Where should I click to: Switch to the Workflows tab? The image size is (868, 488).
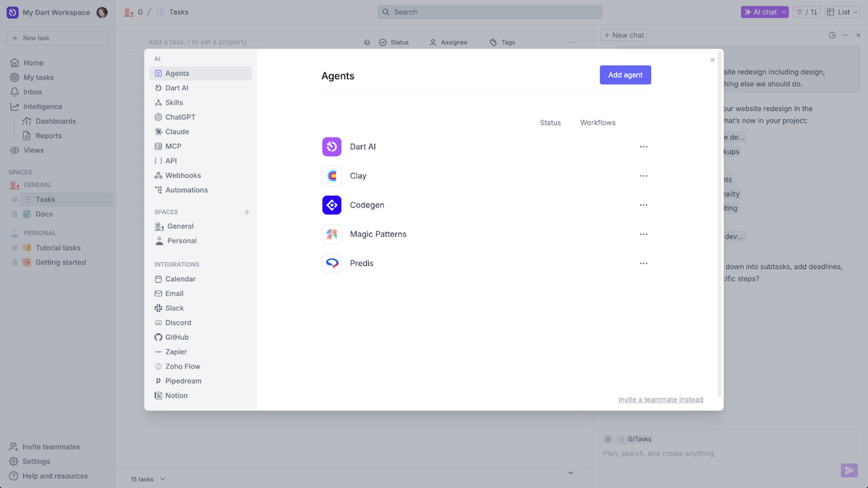point(597,122)
